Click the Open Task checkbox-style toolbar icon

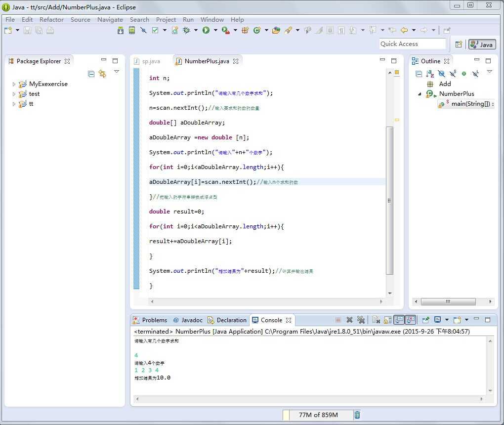coord(155,30)
